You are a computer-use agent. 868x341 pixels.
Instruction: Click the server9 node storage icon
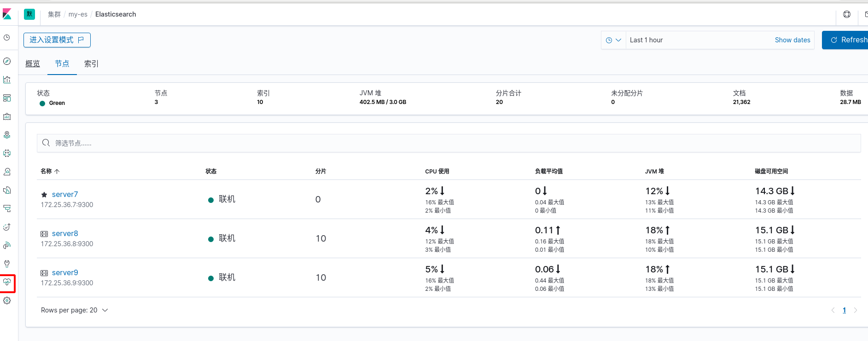pos(44,273)
